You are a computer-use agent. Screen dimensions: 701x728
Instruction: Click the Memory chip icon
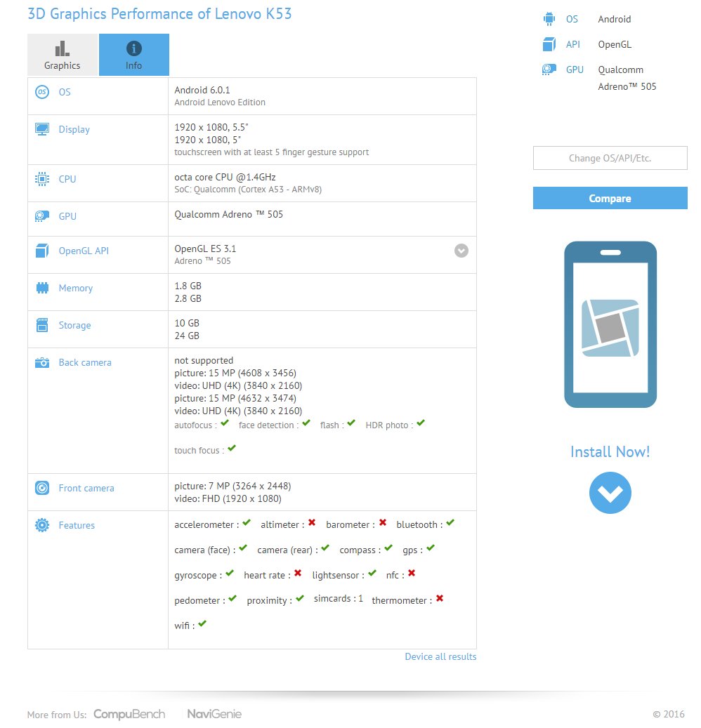42,288
